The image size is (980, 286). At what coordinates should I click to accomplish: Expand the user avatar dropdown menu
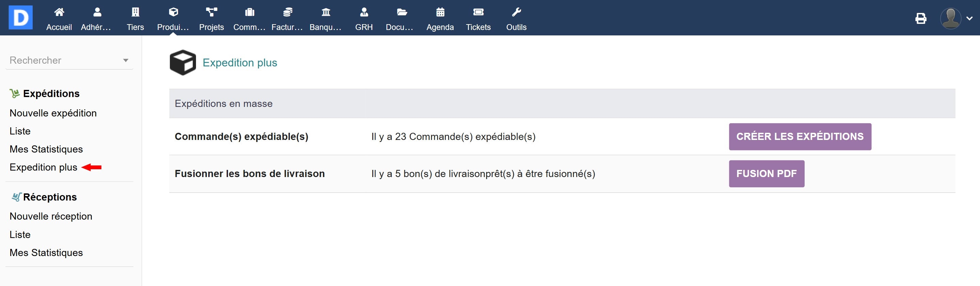956,18
